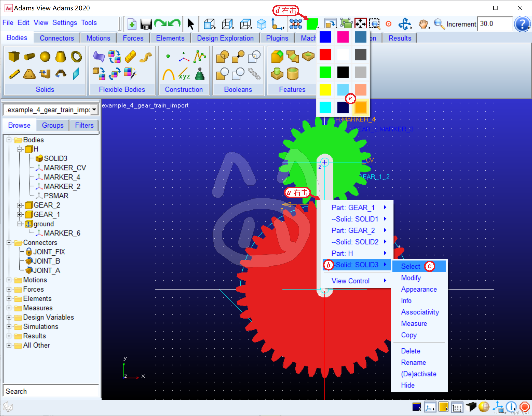Click the Search field in browser

(51, 391)
